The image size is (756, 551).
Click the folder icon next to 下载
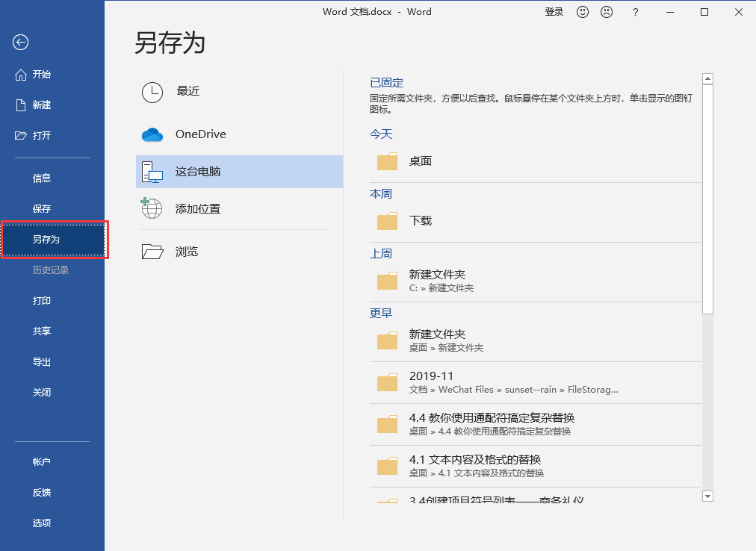click(x=387, y=221)
